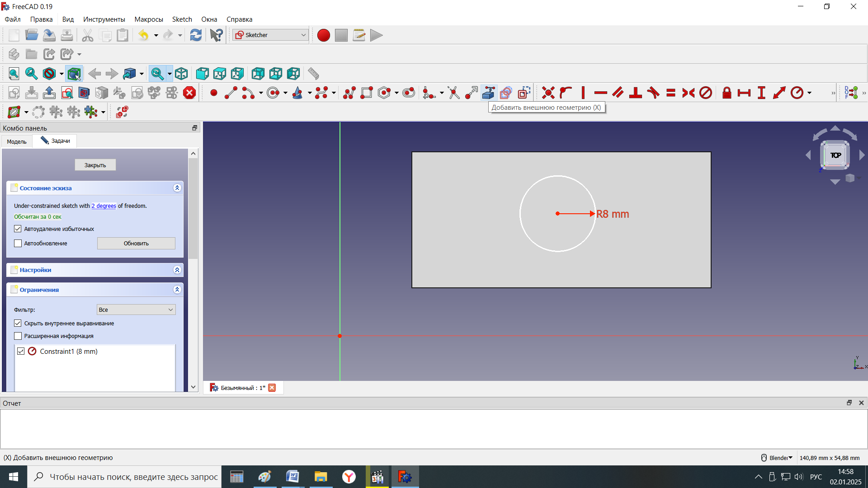Collapse the Состояние эскиза section

177,188
